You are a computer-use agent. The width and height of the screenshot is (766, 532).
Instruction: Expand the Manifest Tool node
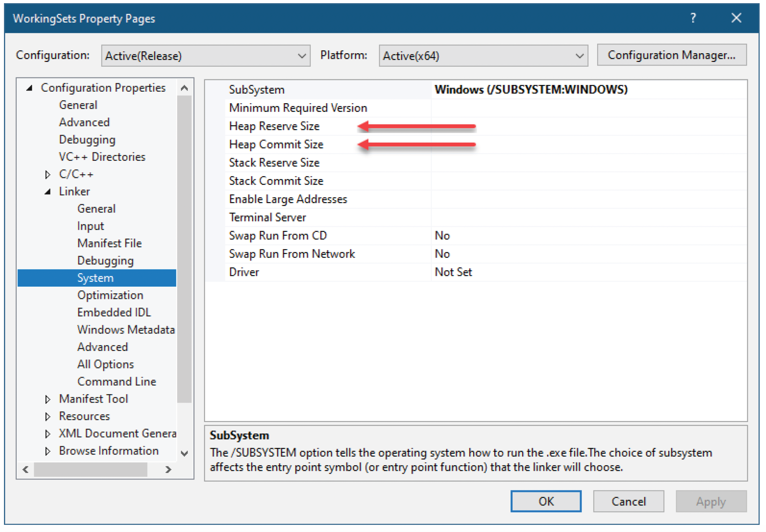point(48,399)
